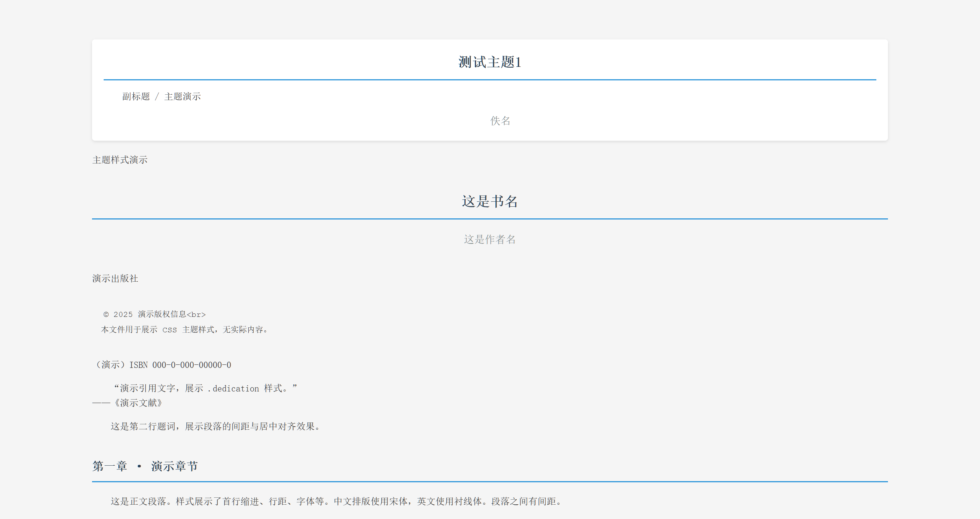Screen dimensions: 980x519
Task: Click the 主题演示 label
Action: 183,97
